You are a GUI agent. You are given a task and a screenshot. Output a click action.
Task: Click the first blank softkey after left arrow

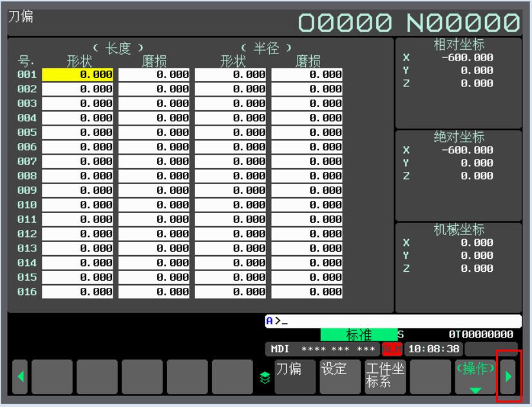click(x=52, y=377)
